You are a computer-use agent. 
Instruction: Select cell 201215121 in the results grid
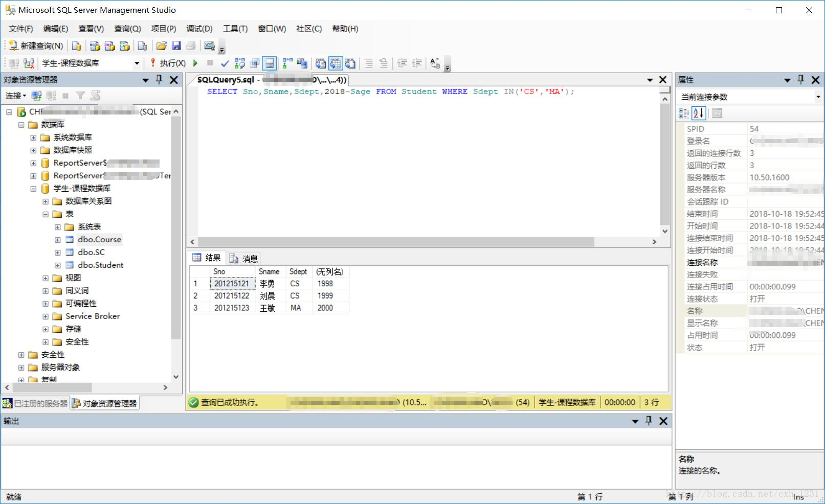232,283
